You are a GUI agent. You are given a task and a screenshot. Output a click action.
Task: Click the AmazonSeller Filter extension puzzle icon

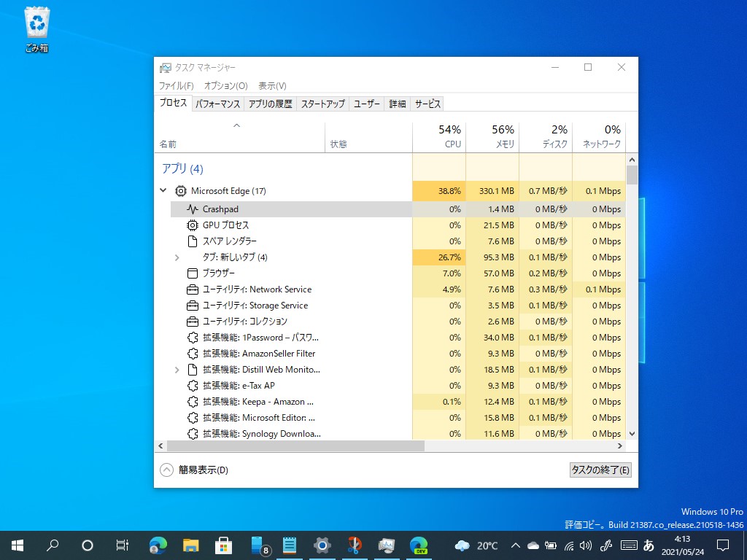point(191,353)
